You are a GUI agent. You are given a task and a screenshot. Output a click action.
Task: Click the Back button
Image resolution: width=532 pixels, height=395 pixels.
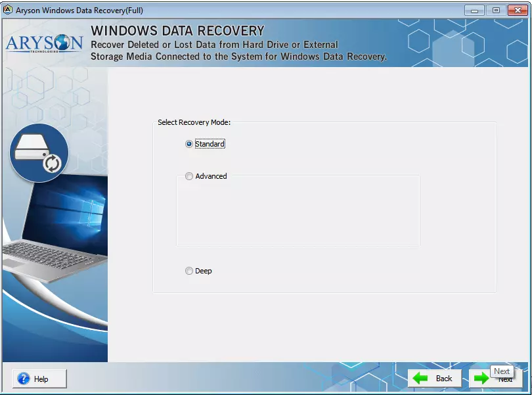coord(434,378)
